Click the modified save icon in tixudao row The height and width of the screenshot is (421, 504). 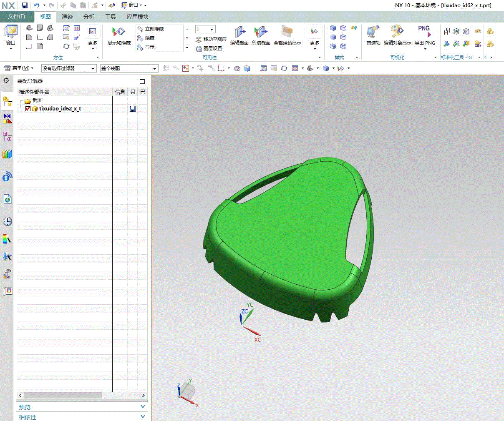pyautogui.click(x=133, y=109)
